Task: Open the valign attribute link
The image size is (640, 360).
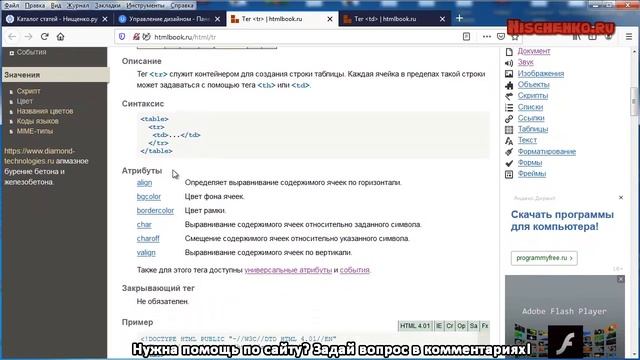Action: click(x=146, y=252)
